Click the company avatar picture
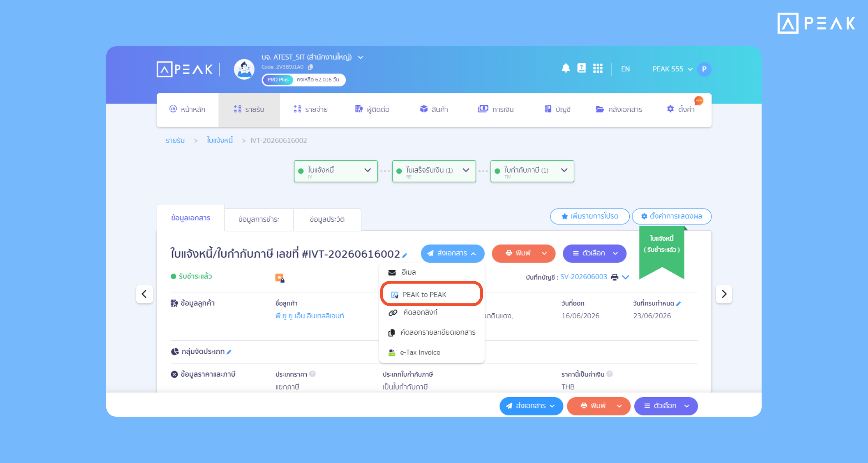The image size is (868, 463). [x=244, y=69]
